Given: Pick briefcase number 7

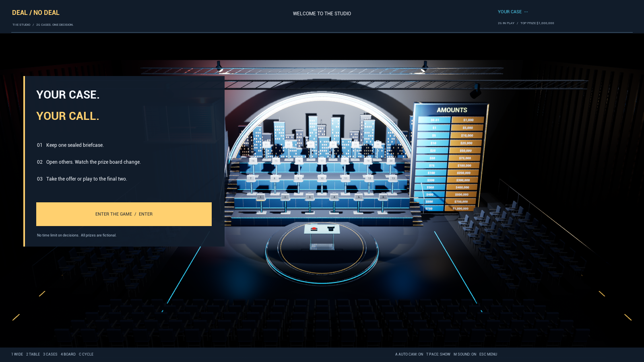Looking at the screenshot, I should pyautogui.click(x=251, y=178).
